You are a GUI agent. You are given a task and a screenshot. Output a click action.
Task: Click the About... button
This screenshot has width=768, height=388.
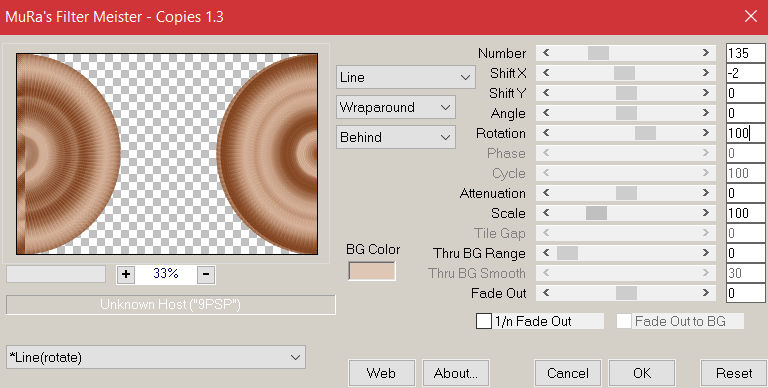click(x=456, y=373)
